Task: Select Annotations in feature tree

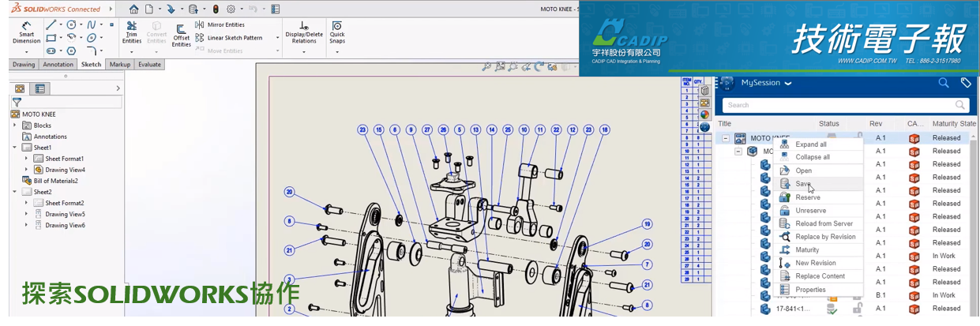Action: tap(44, 137)
